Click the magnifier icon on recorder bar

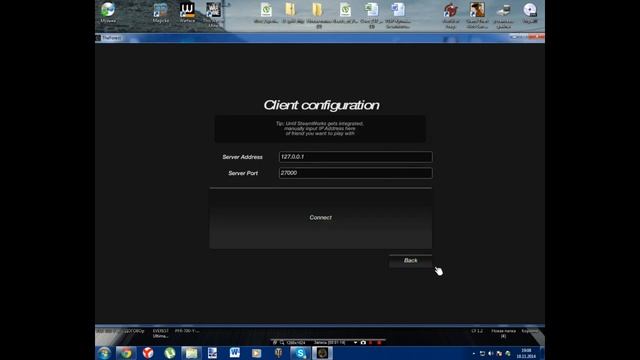[282, 342]
